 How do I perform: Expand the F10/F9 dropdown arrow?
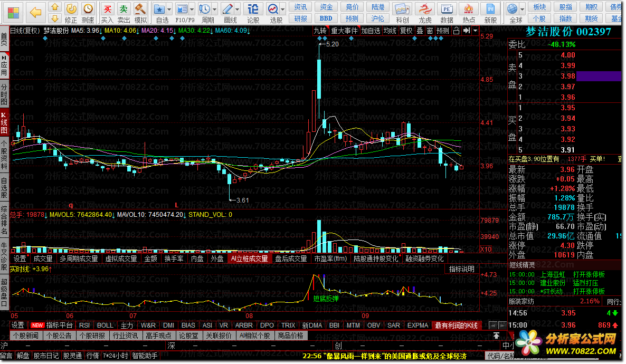click(x=192, y=9)
